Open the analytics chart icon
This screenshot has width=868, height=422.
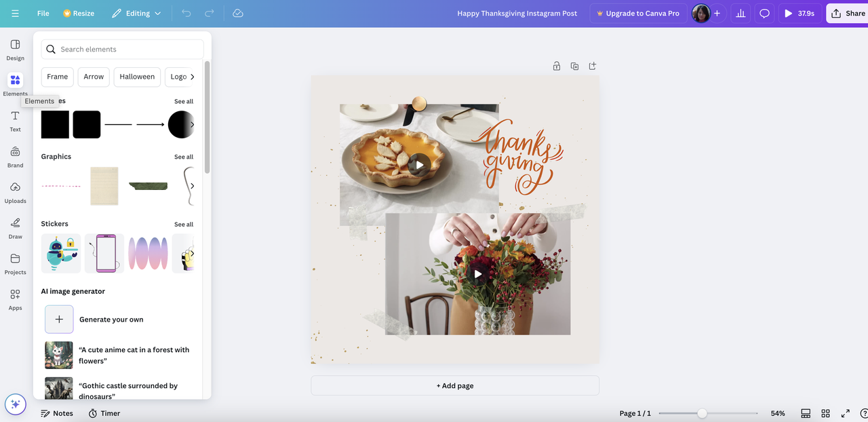741,14
